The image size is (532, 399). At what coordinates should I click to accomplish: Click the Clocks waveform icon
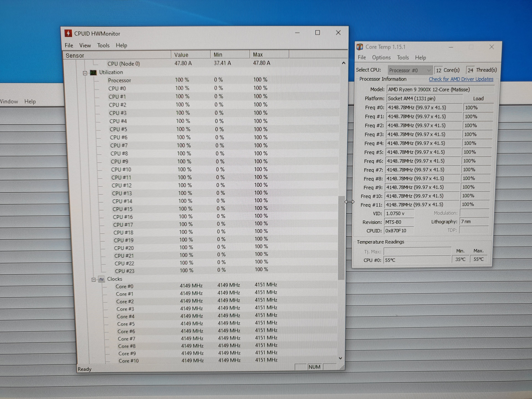(102, 279)
